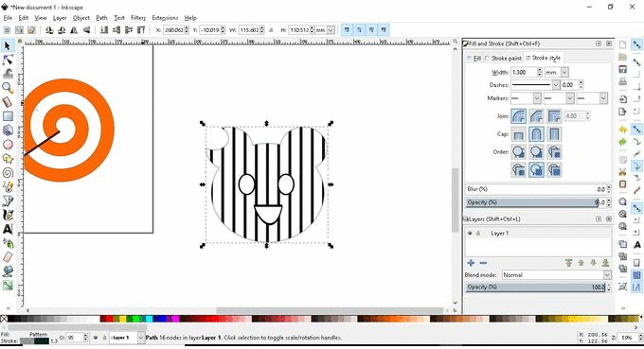
Task: Open the Path menu
Action: pyautogui.click(x=101, y=18)
